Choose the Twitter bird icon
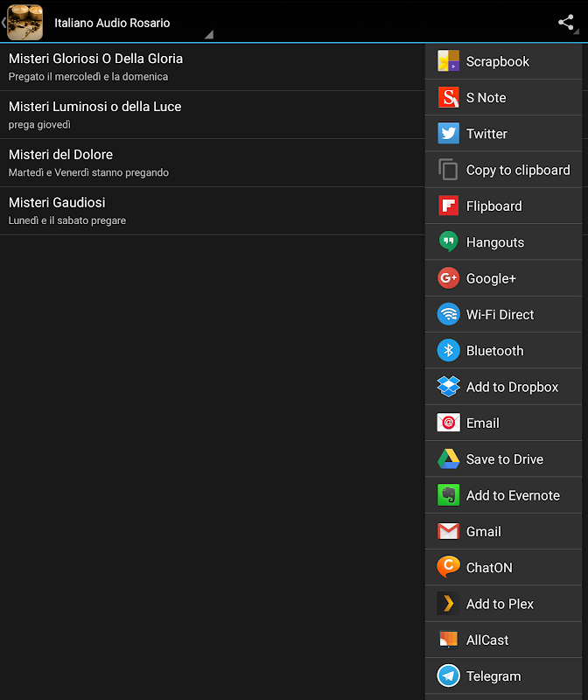The width and height of the screenshot is (588, 700). tap(448, 134)
